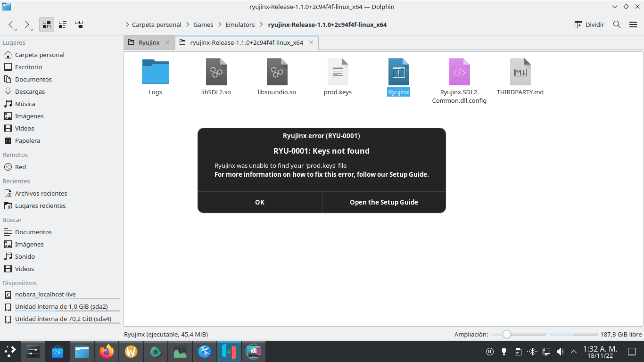
Task: Click the blue bird app taskbar icon
Action: pos(205,351)
